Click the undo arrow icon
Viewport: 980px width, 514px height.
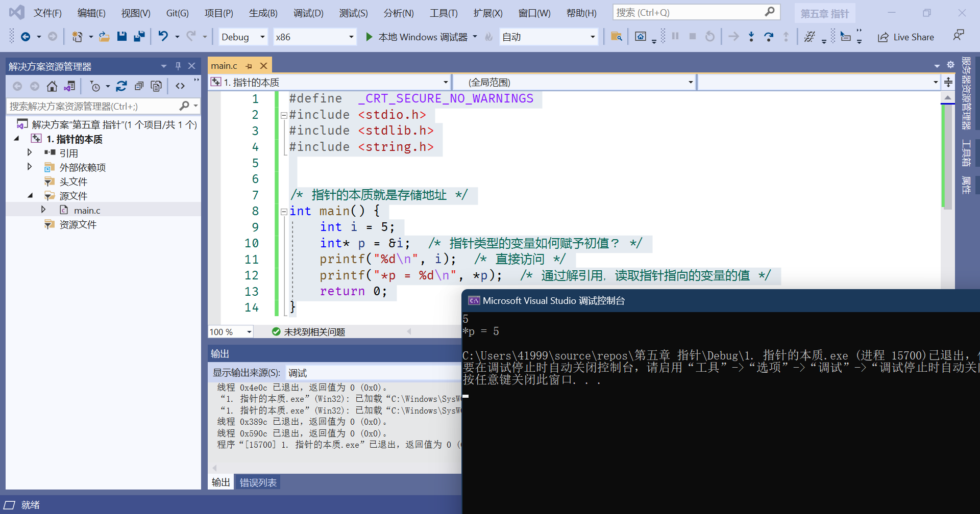[163, 37]
